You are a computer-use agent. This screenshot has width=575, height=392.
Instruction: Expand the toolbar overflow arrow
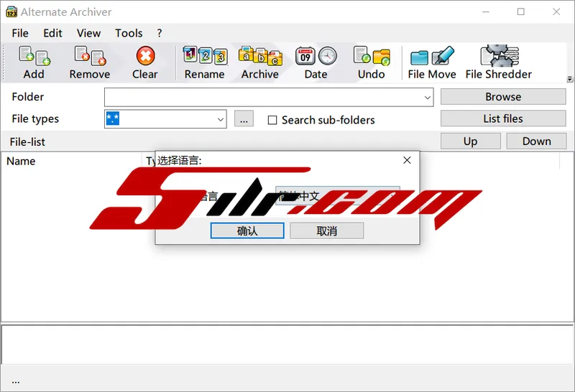click(569, 79)
